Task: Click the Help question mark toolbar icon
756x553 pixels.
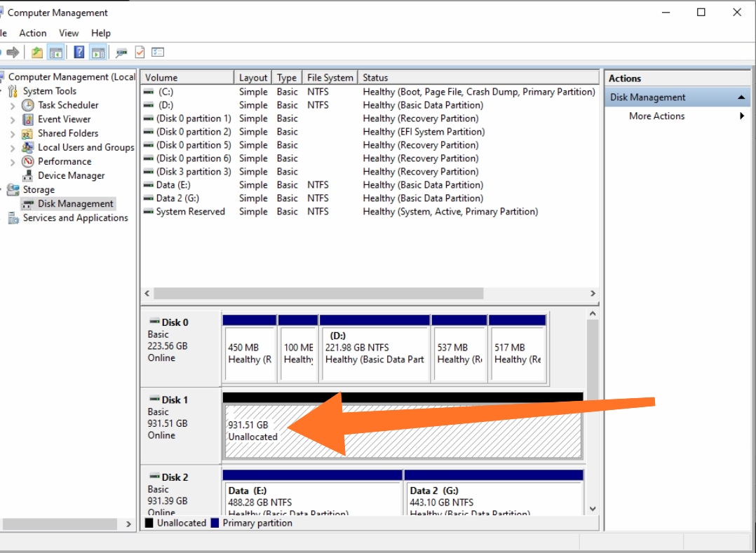Action: 79,53
